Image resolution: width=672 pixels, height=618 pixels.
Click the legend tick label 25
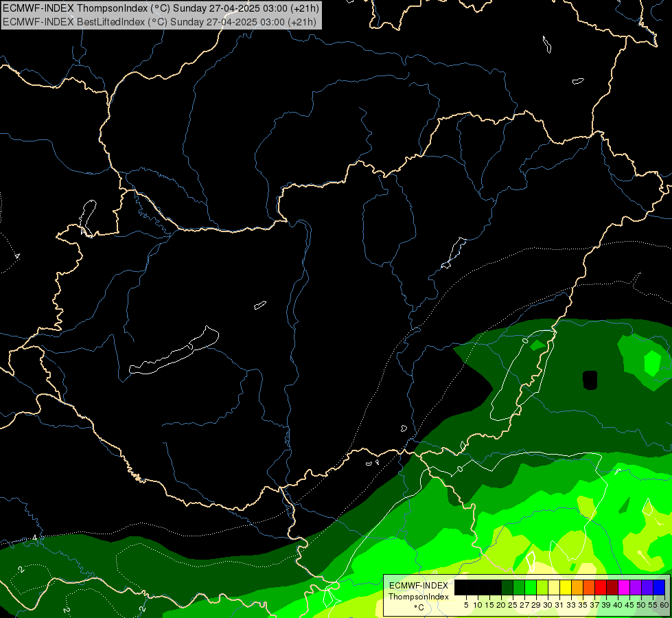[x=513, y=605]
